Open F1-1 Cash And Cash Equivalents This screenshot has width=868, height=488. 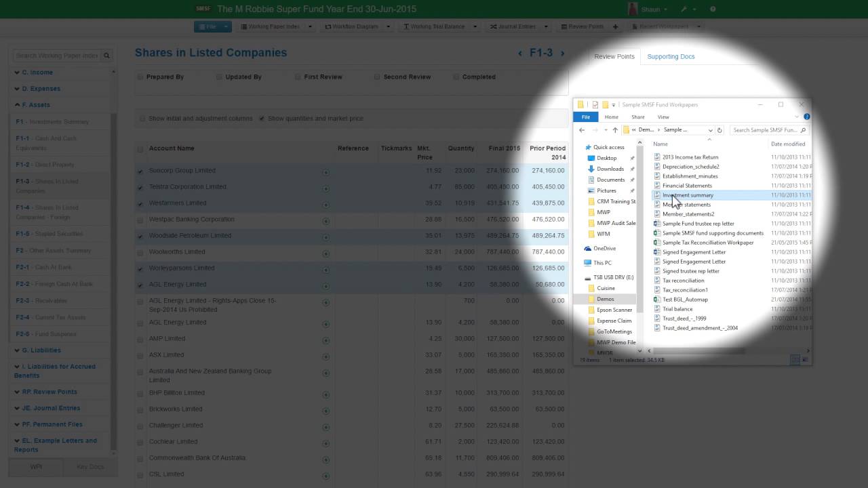tap(46, 143)
